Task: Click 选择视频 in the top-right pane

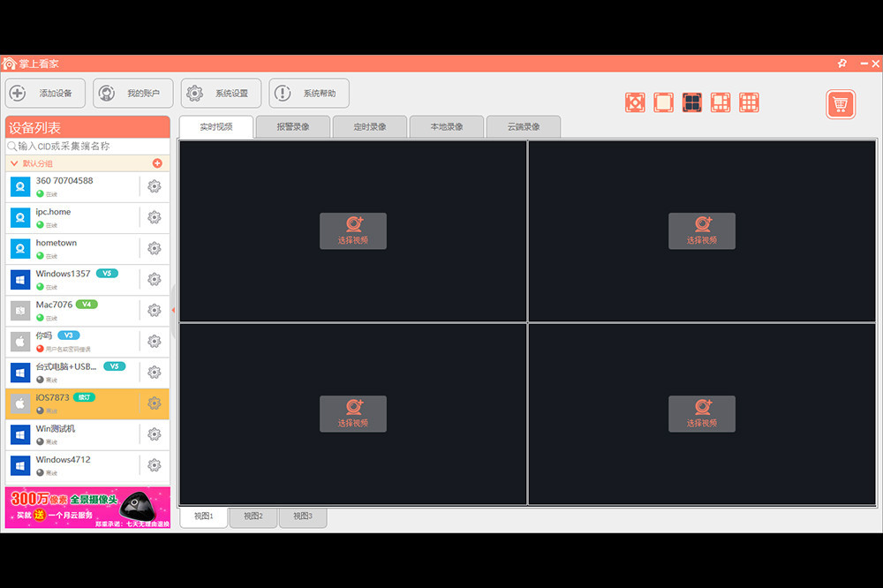Action: (x=702, y=231)
